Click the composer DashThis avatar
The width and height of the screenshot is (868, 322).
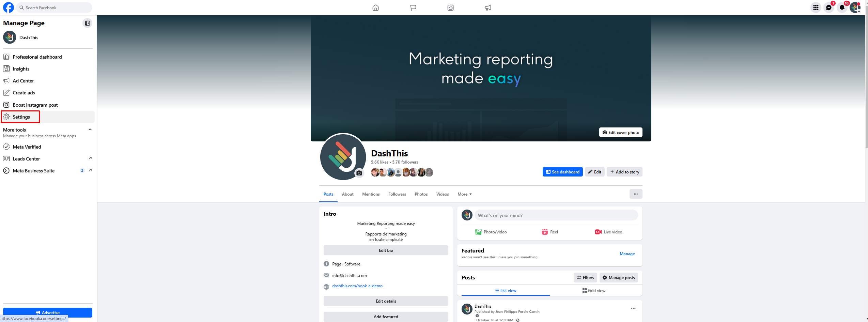coord(467,215)
